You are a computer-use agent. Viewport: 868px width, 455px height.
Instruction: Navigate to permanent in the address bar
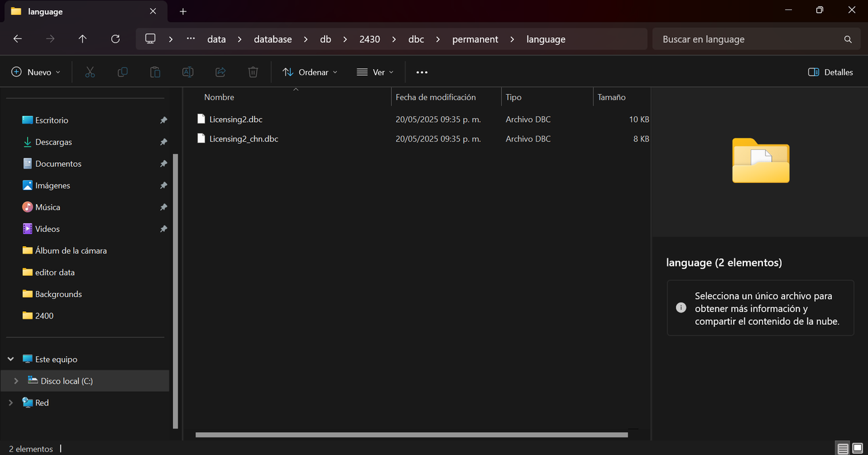[x=475, y=39]
